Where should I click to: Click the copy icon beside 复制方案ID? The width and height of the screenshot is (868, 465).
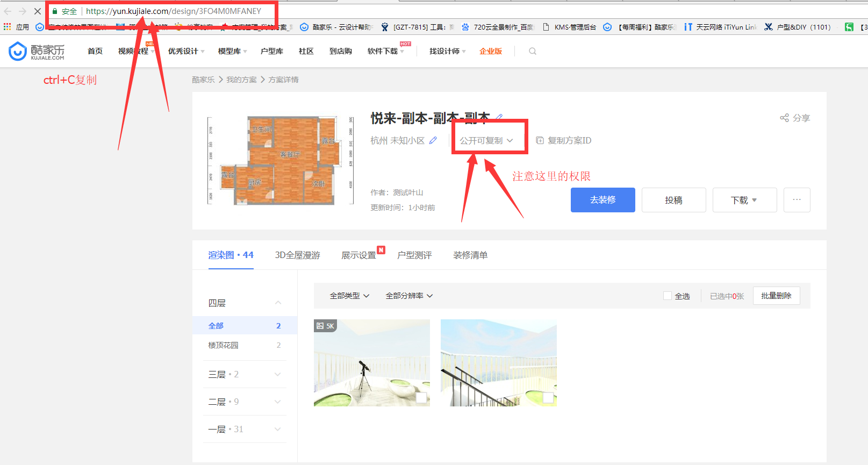[x=540, y=140]
